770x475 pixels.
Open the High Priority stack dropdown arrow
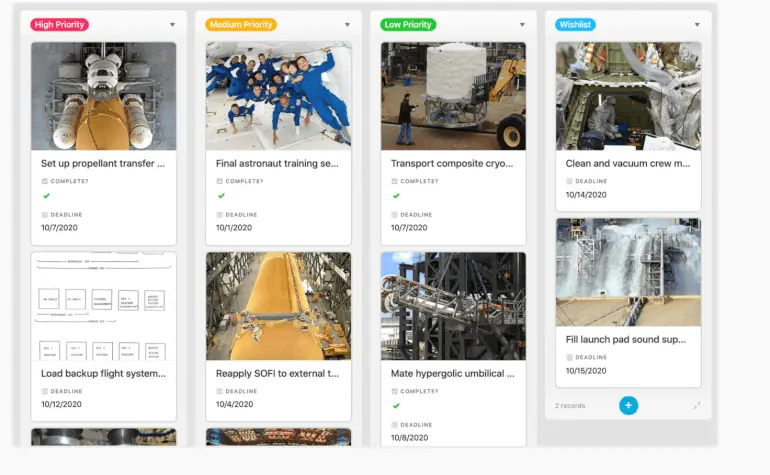172,25
